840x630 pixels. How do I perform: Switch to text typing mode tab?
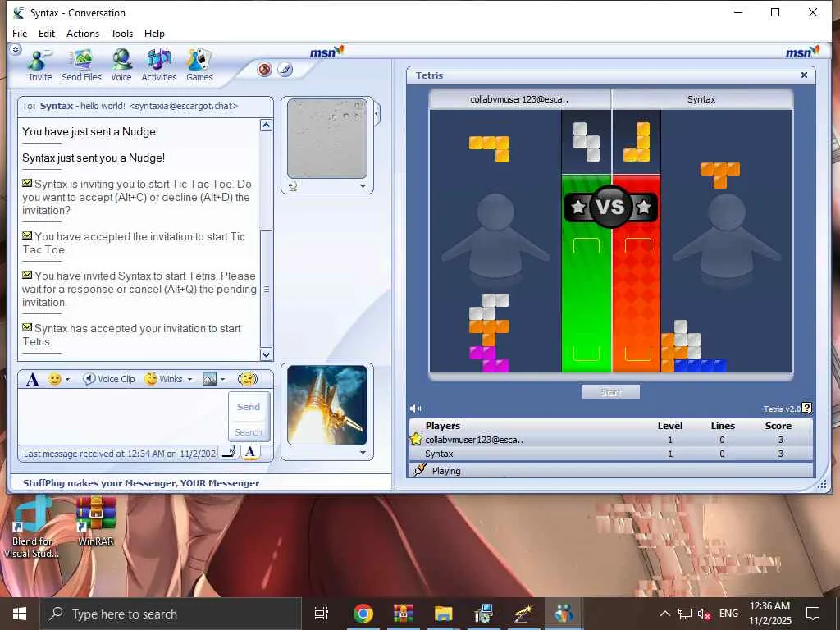pyautogui.click(x=249, y=452)
